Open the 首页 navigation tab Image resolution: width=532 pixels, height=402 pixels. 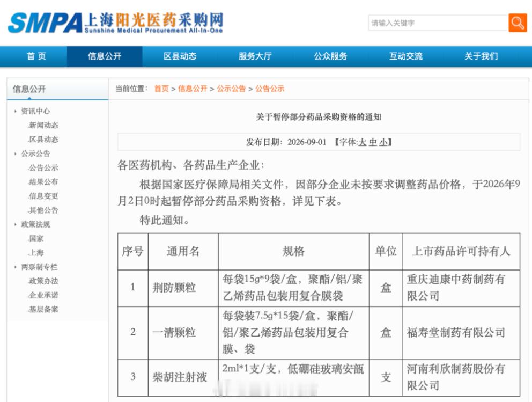(36, 56)
